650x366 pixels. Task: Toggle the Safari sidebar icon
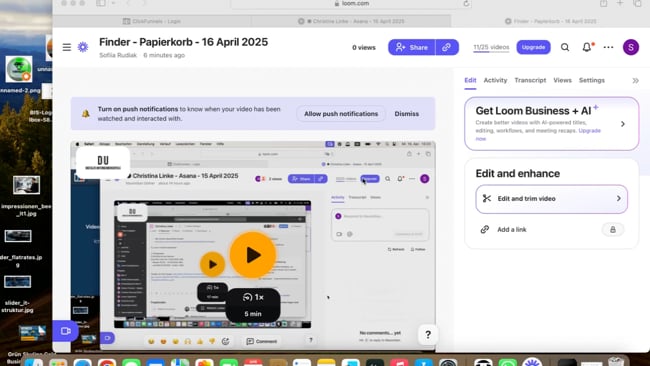(x=101, y=3)
